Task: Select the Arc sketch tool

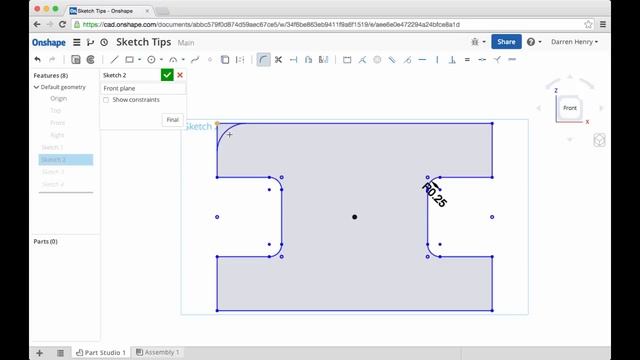Action: pos(173,60)
